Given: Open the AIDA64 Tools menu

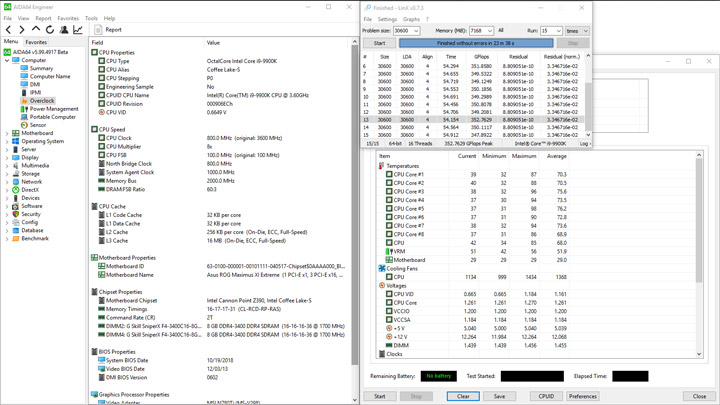Looking at the screenshot, I should 91,18.
